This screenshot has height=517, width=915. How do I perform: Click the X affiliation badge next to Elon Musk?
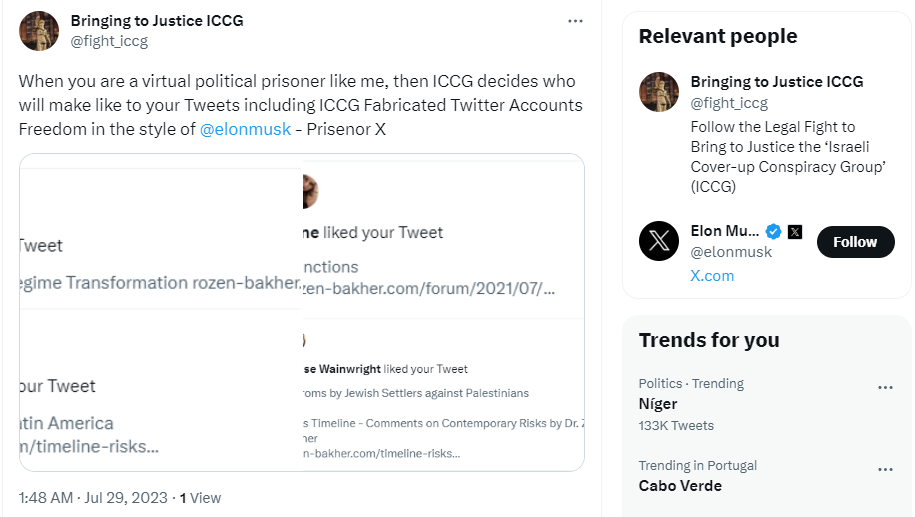coord(795,231)
